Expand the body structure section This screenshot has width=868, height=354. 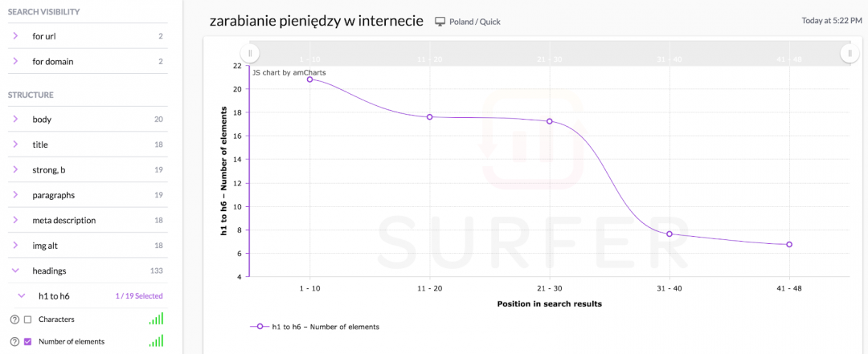[15, 120]
